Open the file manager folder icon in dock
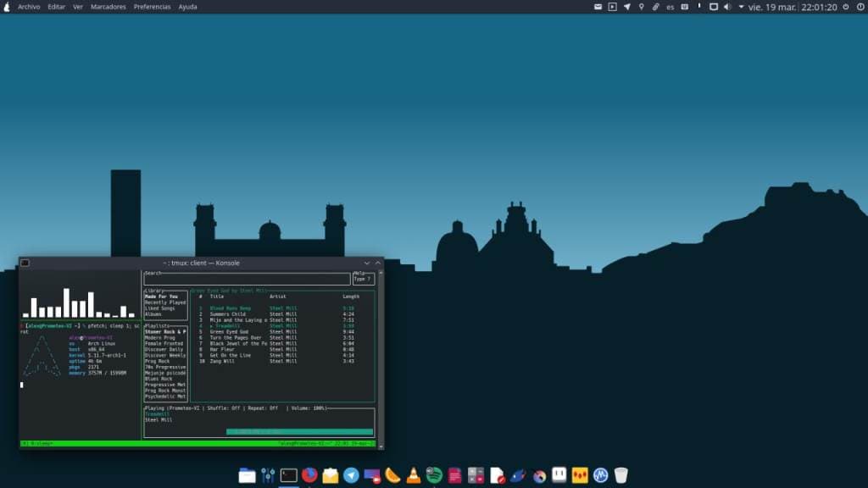Viewport: 868px width, 488px height. click(x=247, y=475)
